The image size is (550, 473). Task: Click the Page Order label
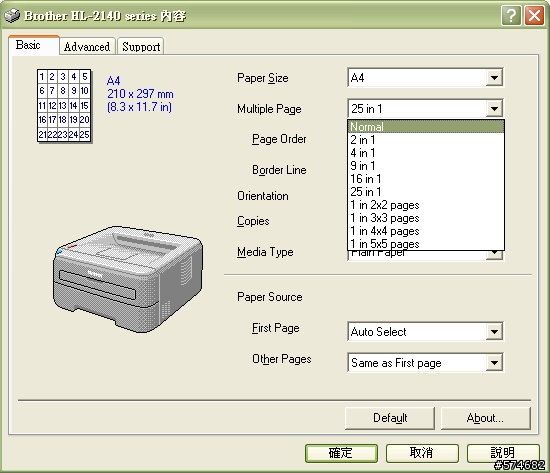[x=279, y=139]
